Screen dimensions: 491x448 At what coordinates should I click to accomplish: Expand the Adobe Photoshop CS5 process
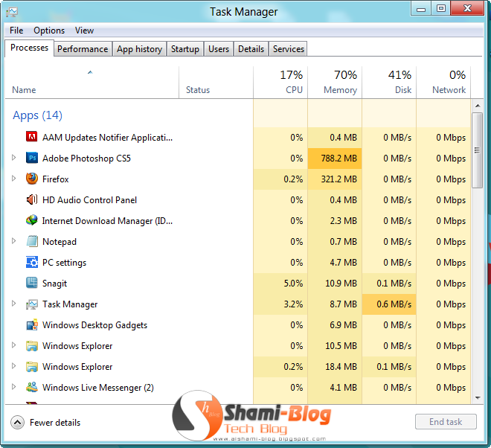[13, 158]
